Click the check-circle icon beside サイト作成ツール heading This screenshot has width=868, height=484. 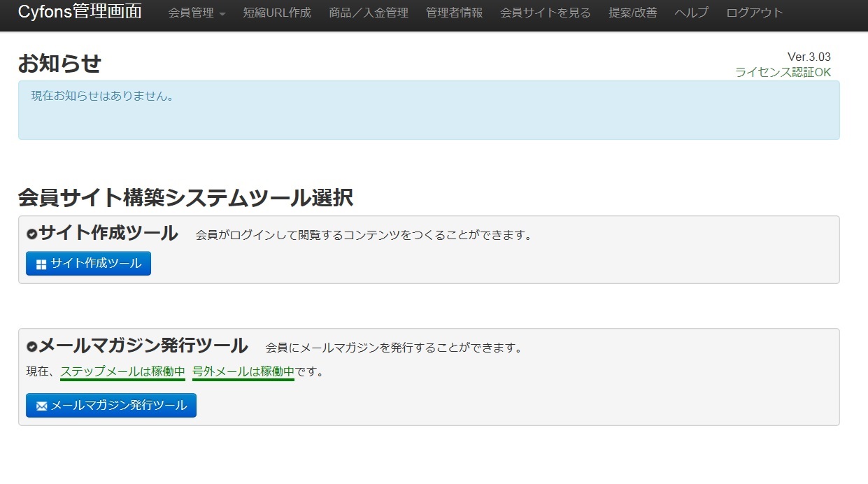tap(31, 234)
